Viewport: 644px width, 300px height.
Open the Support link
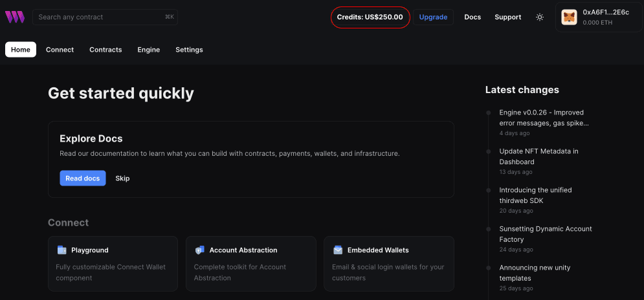507,17
